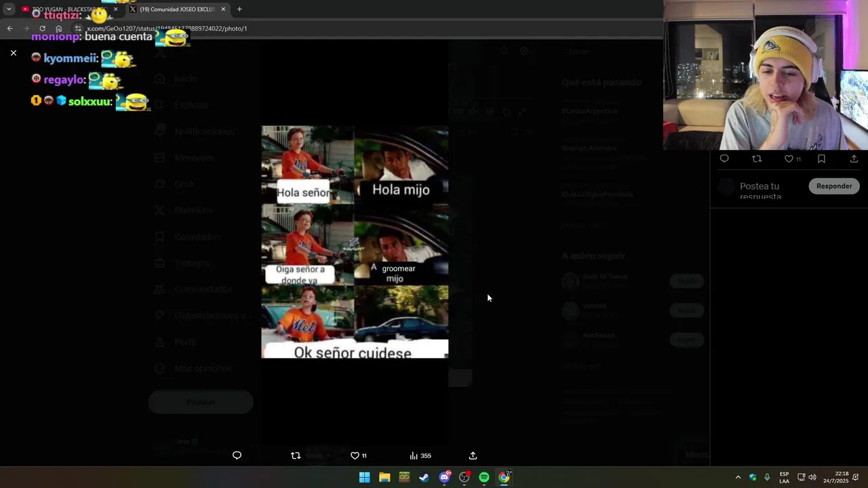Click 'buena cuenta' chat message
Viewport: 868px width, 488px height.
pyautogui.click(x=118, y=37)
